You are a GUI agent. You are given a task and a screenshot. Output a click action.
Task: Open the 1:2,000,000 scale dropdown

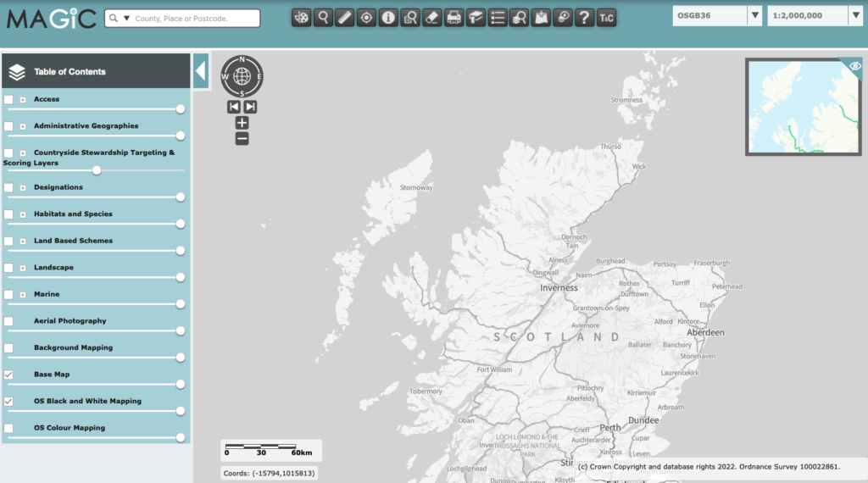855,15
